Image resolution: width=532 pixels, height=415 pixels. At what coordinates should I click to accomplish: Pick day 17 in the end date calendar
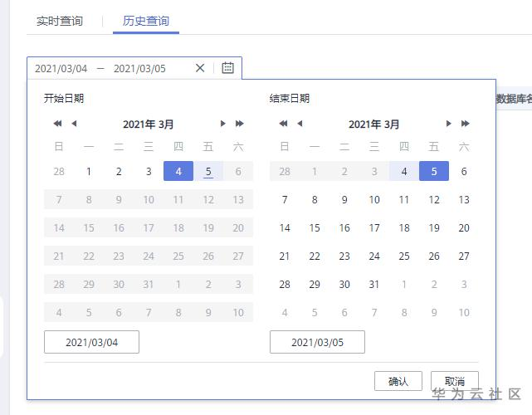pyautogui.click(x=374, y=228)
